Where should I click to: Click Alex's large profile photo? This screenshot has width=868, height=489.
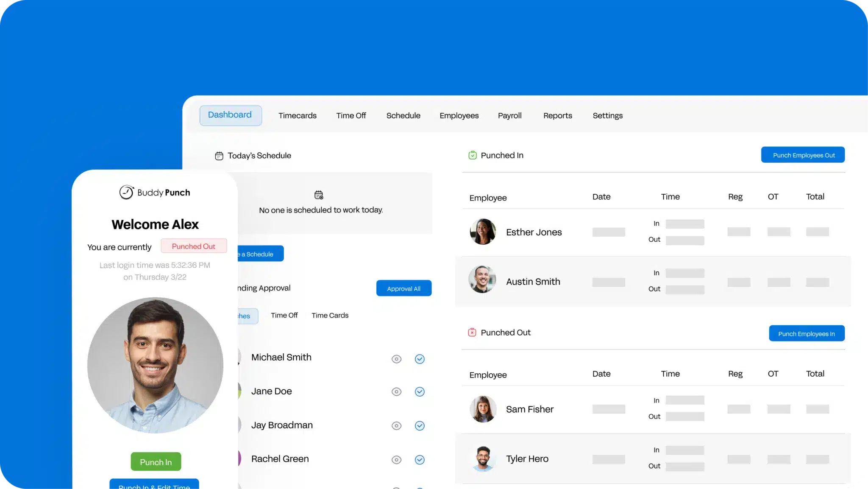pos(155,365)
